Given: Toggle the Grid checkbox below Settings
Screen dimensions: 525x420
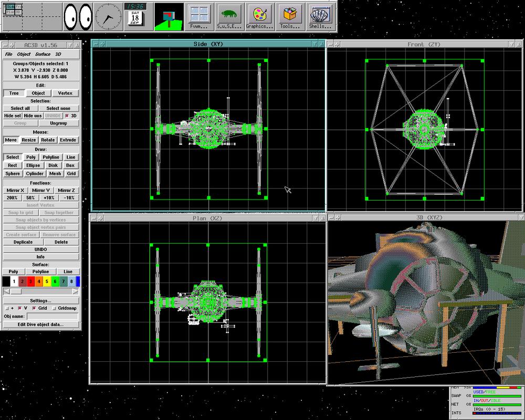Looking at the screenshot, I should tap(34, 308).
